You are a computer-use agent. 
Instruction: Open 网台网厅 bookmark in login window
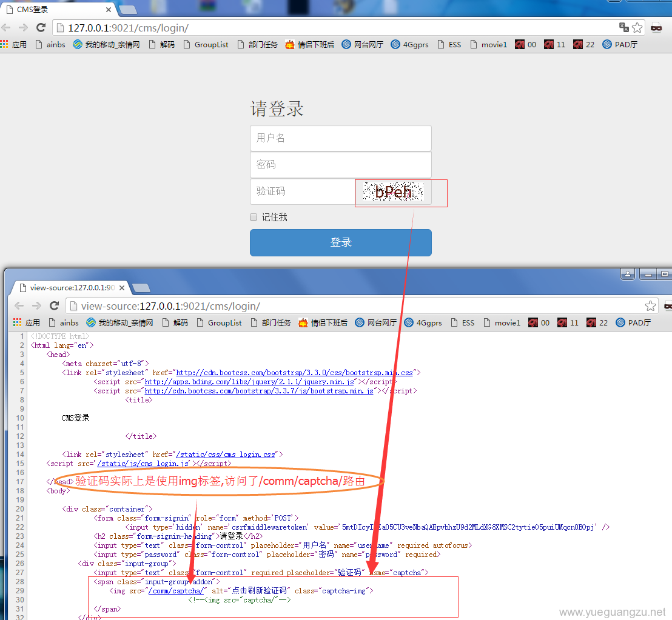(363, 44)
